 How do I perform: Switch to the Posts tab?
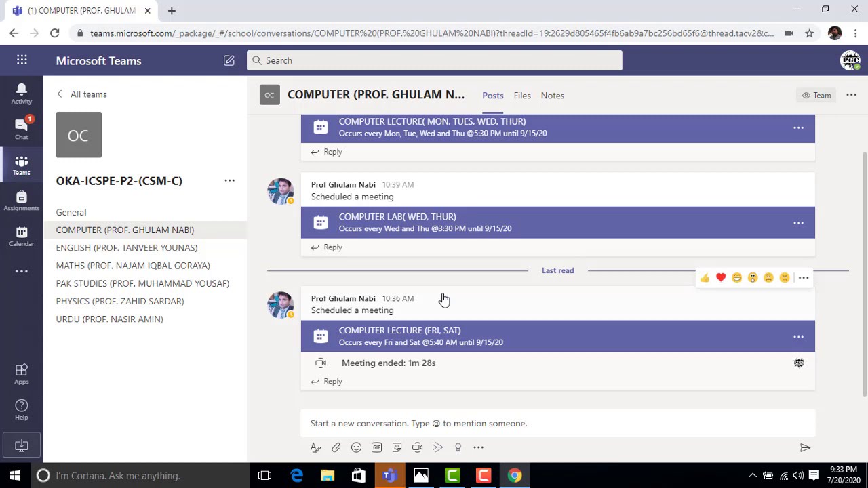point(493,96)
